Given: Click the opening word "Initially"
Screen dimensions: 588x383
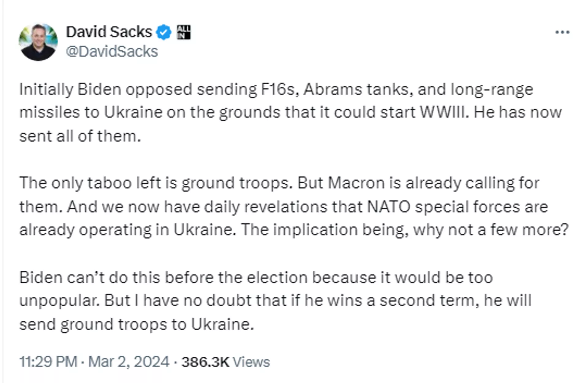Looking at the screenshot, I should tap(46, 90).
